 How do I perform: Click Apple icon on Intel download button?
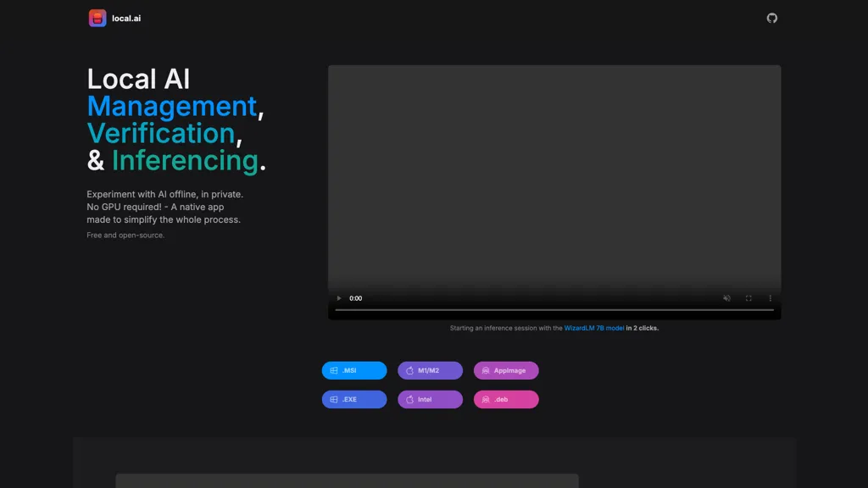409,399
